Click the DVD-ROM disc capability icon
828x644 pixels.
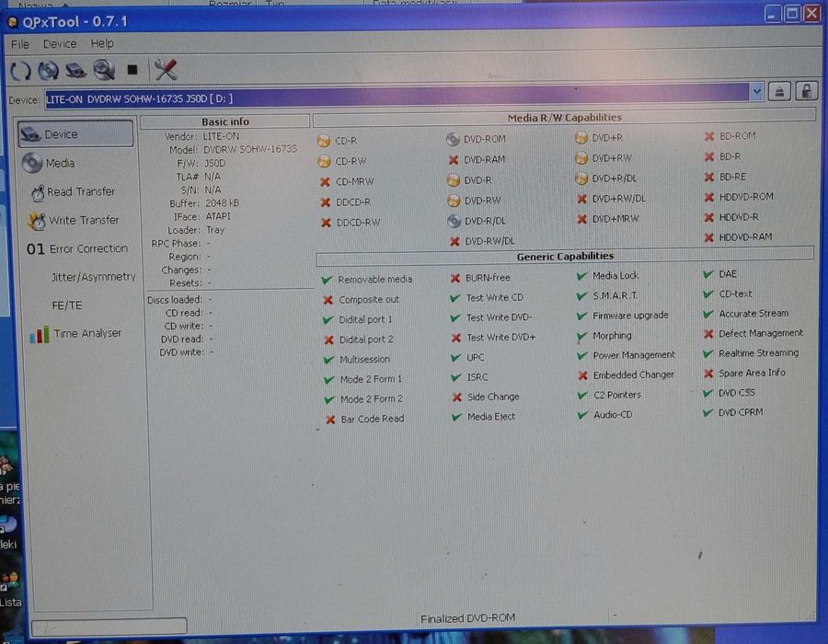point(453,139)
